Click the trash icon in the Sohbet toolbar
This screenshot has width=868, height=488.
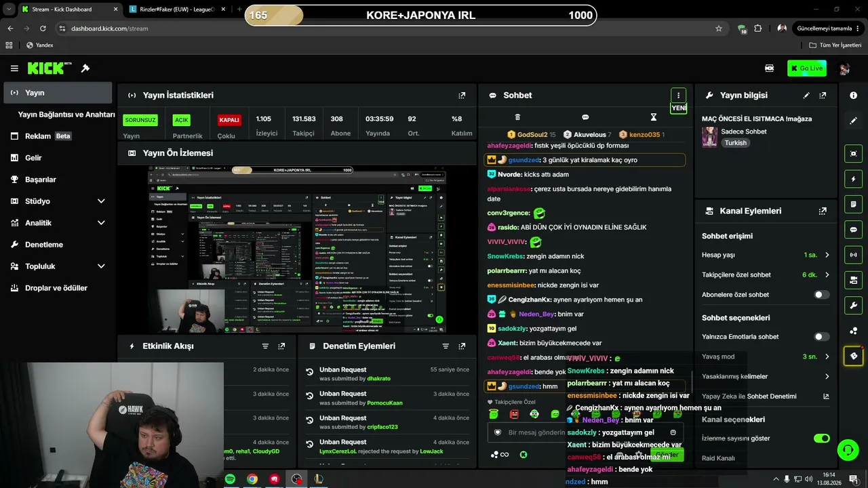517,117
